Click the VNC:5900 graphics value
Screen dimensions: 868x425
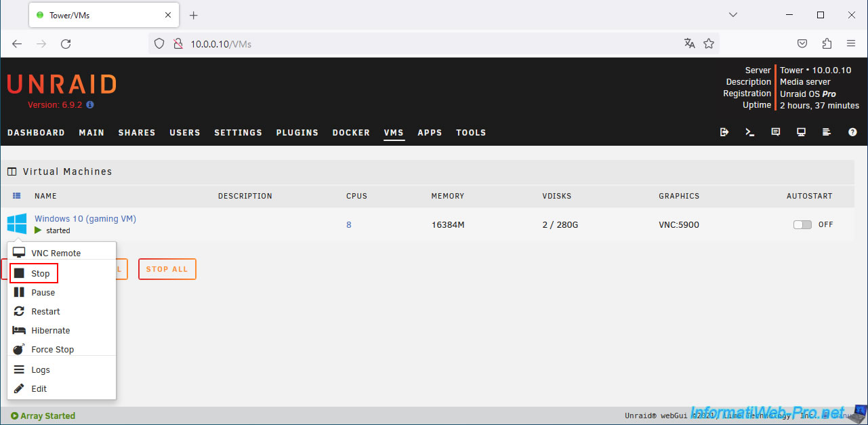tap(679, 224)
